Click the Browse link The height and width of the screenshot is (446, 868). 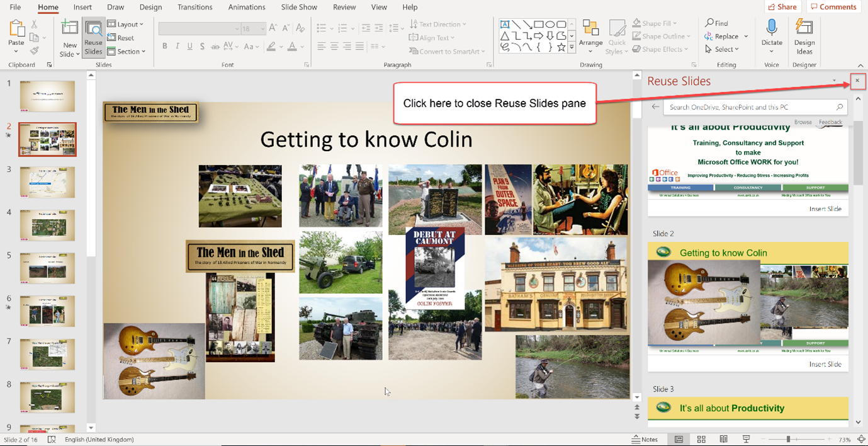point(803,122)
